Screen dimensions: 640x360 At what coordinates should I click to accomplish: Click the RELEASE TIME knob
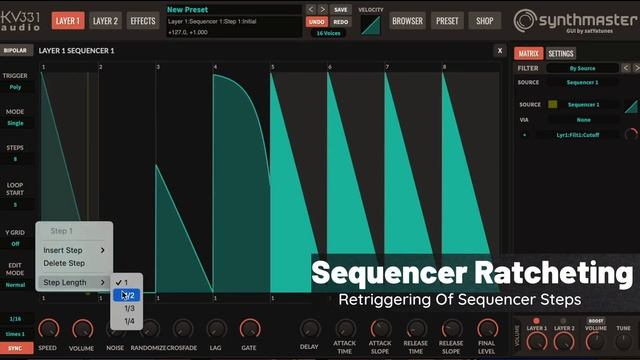[416, 329]
